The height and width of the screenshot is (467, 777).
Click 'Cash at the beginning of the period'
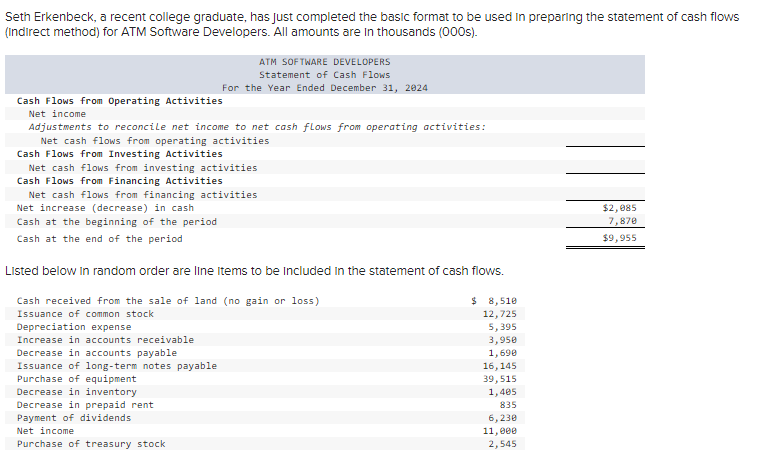click(116, 222)
